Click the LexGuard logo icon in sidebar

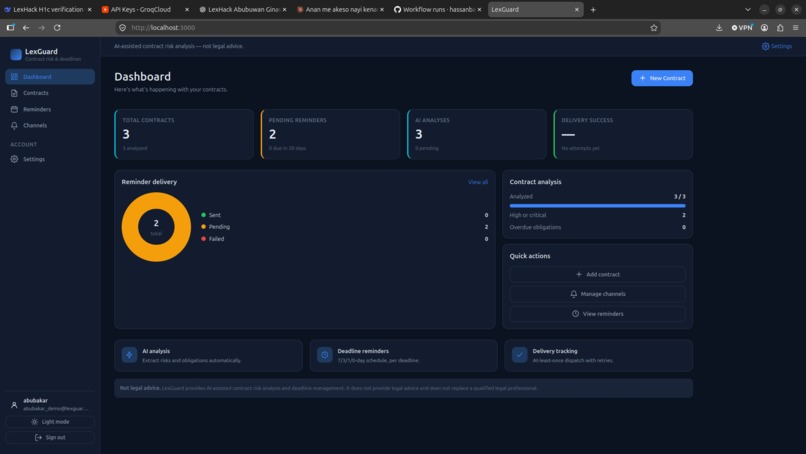point(16,55)
